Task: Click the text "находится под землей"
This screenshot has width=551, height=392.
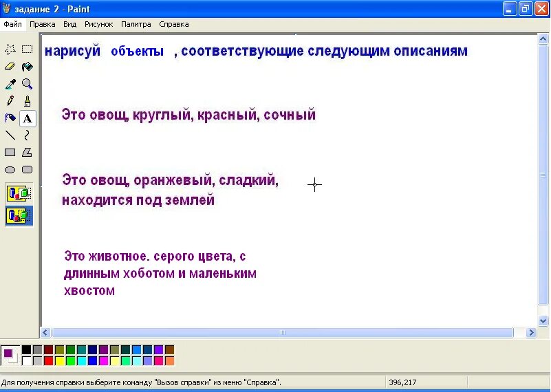Action: [x=138, y=200]
